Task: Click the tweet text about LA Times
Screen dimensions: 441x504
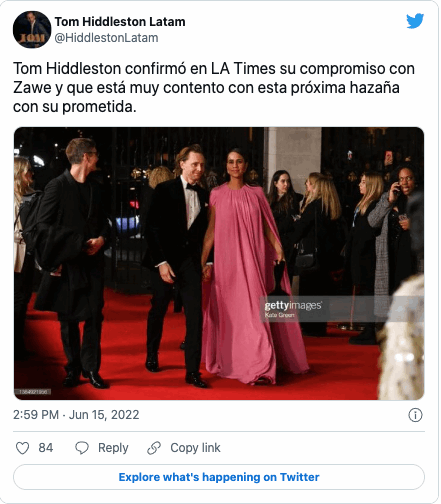Action: (214, 88)
